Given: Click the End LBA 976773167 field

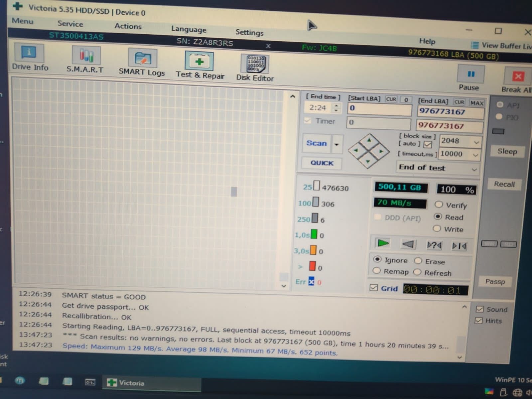Looking at the screenshot, I should click(x=451, y=111).
